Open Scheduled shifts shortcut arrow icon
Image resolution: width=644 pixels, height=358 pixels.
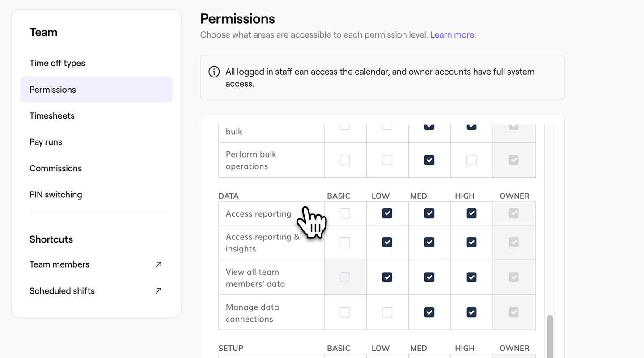tap(158, 291)
